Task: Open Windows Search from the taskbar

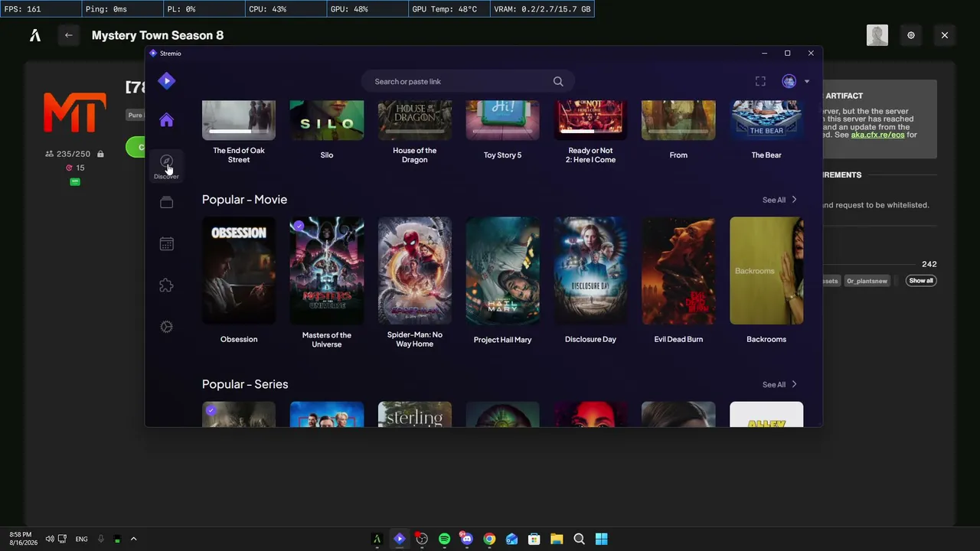Action: 579,539
